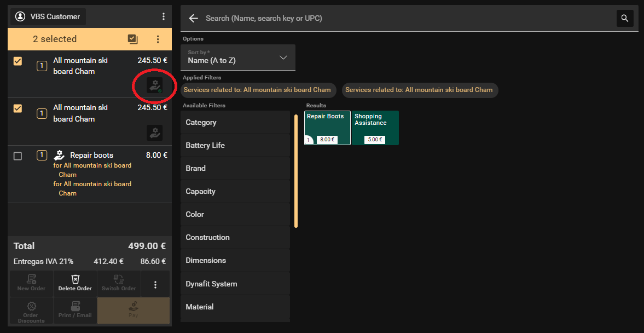Add the Shopping Assistance service tile
This screenshot has height=333, width=644.
[375, 128]
